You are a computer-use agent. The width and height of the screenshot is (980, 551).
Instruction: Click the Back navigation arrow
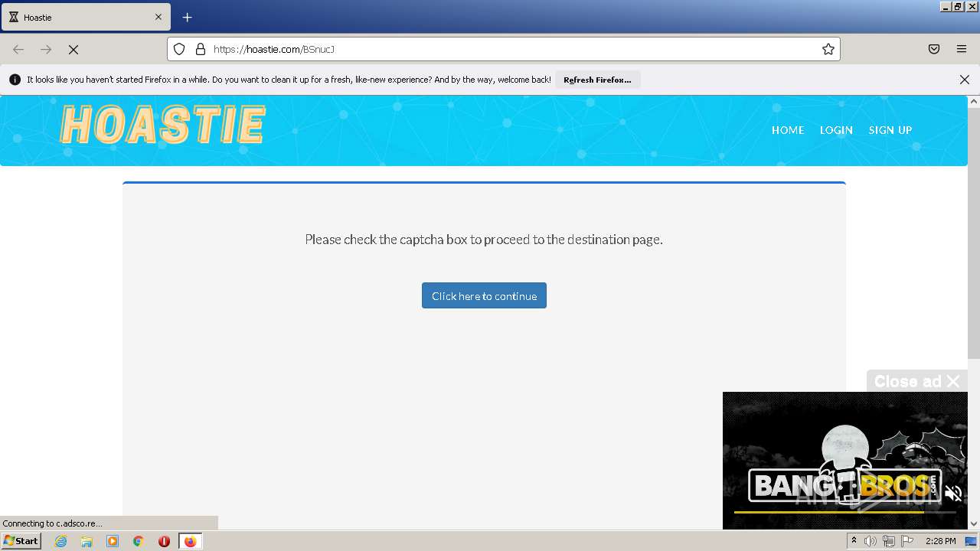(x=18, y=49)
